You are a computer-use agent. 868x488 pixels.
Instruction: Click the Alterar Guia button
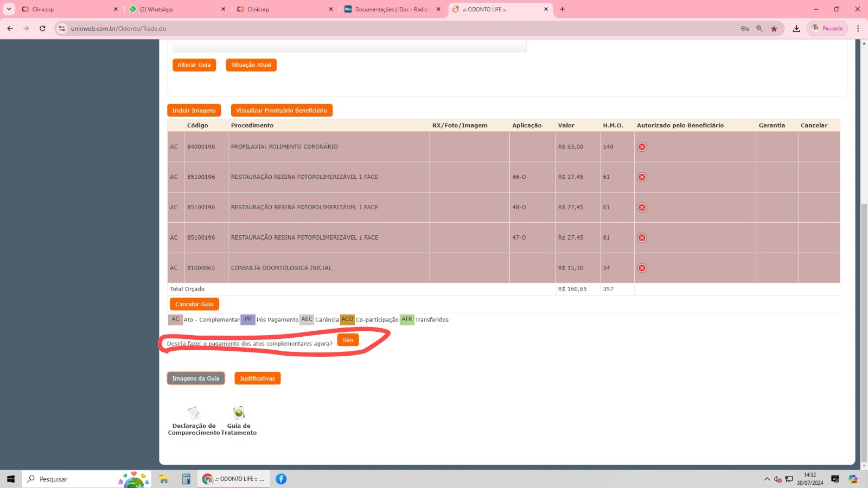click(x=194, y=65)
